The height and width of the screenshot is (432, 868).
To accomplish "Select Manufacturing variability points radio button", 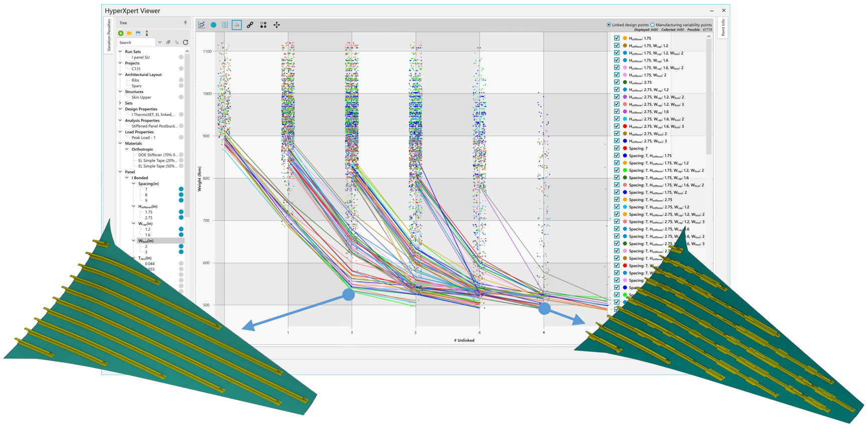I will coord(653,25).
